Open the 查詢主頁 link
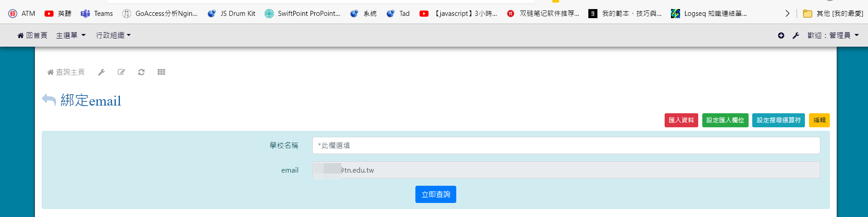Screen dimensions: 868x217 pyautogui.click(x=66, y=72)
